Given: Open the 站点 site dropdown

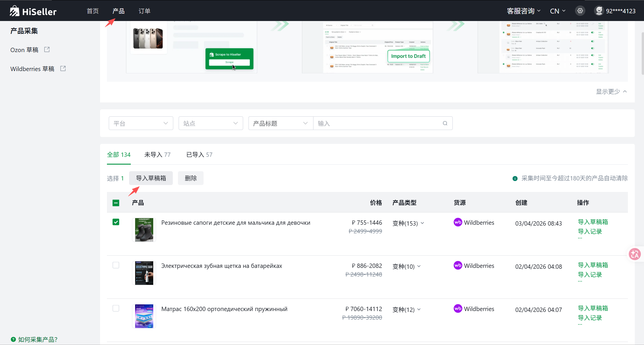Looking at the screenshot, I should [211, 123].
